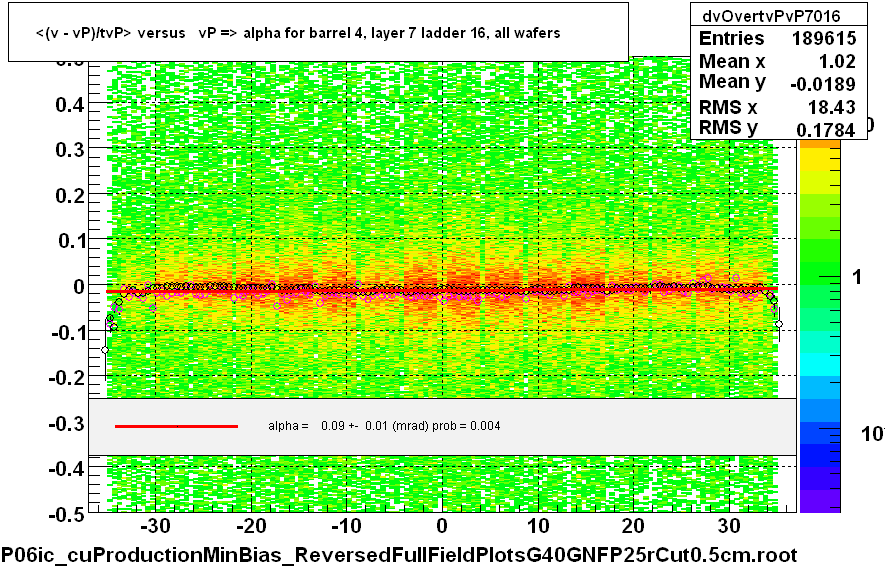Click the orange band of the color palette
The height and width of the screenshot is (569, 885).
pos(820,145)
